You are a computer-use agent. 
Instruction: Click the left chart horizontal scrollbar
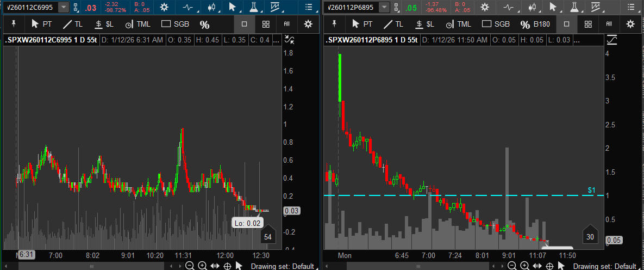point(92,266)
